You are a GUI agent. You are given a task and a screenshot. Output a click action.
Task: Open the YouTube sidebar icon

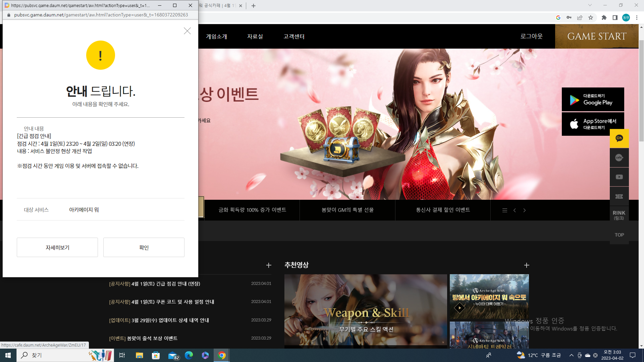pyautogui.click(x=619, y=177)
